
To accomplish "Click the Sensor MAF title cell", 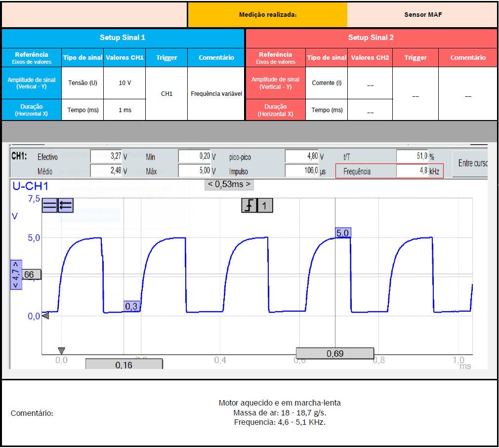I will [x=422, y=14].
